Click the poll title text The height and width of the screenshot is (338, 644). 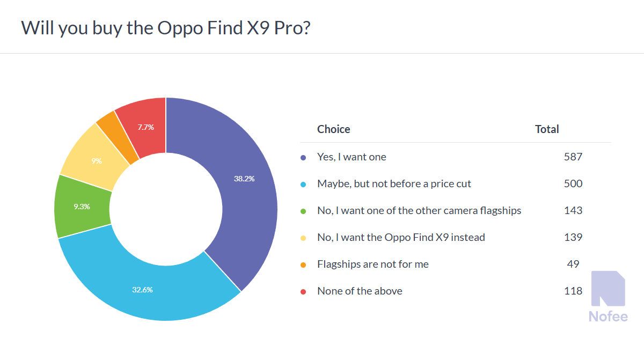[165, 28]
